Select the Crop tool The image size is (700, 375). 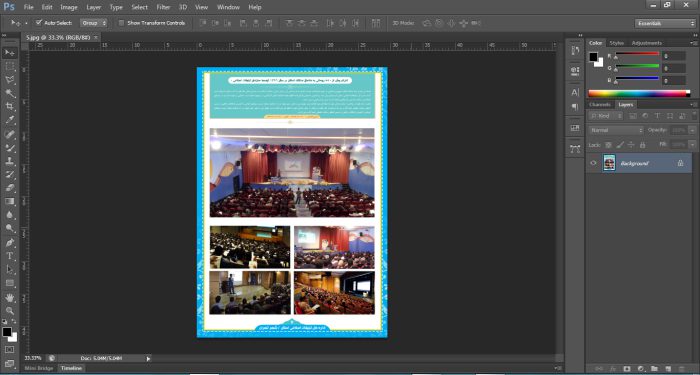[x=10, y=107]
